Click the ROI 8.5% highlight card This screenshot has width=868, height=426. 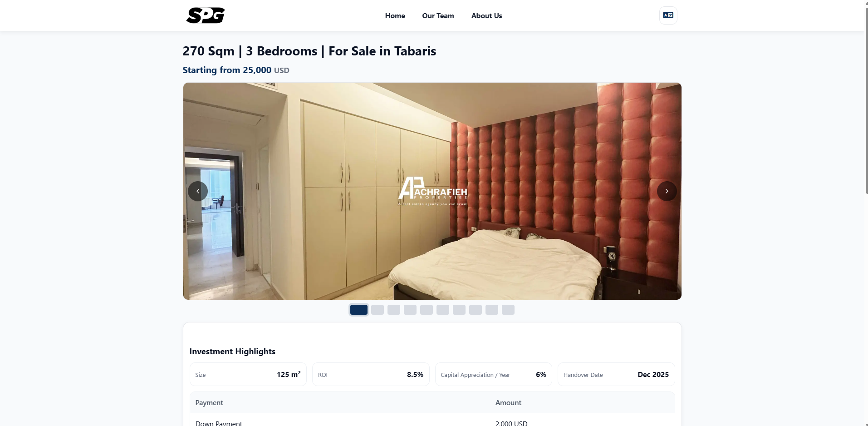click(371, 375)
